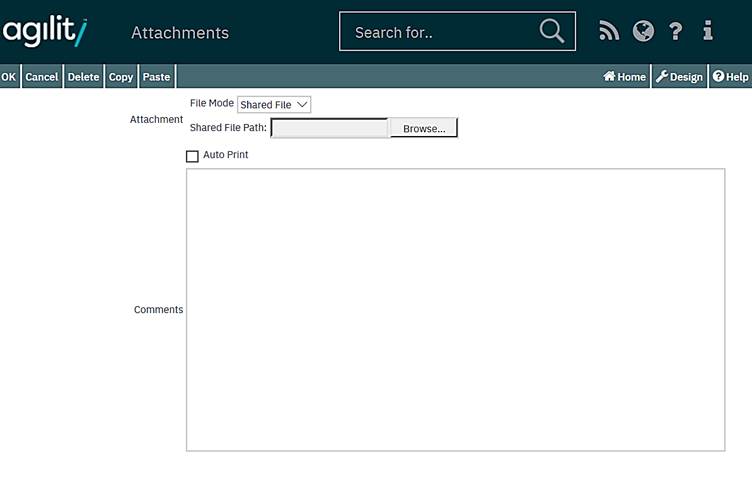Choose Delete in the toolbar
Image resolution: width=752 pixels, height=485 pixels.
83,77
